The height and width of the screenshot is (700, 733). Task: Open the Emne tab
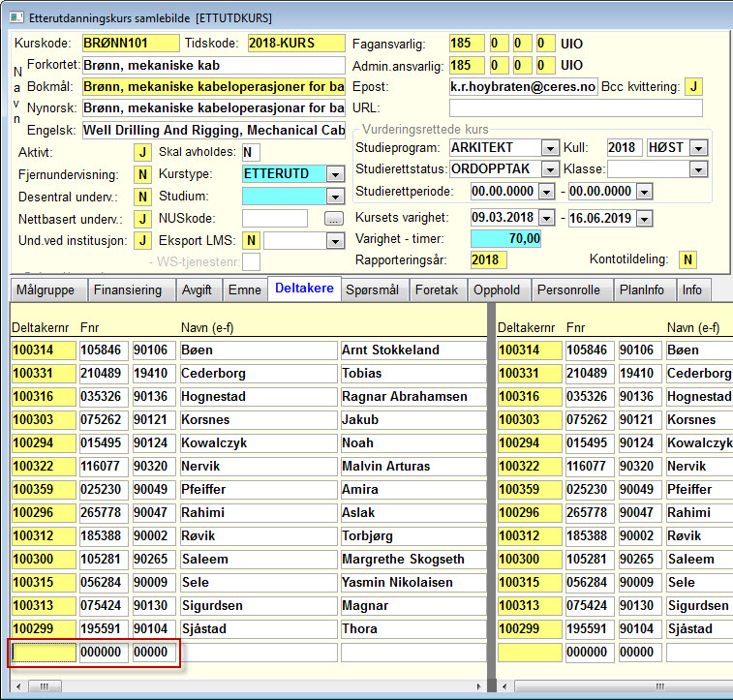(245, 290)
